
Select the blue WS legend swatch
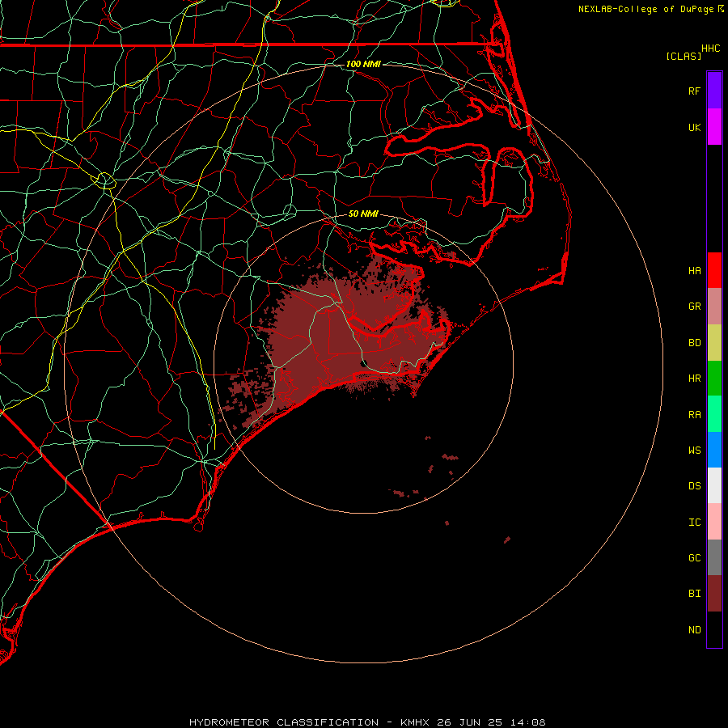pyautogui.click(x=714, y=450)
